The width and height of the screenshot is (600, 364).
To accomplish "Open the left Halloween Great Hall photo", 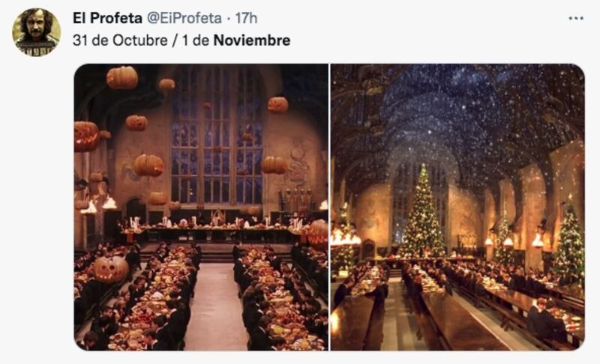I will pyautogui.click(x=201, y=207).
